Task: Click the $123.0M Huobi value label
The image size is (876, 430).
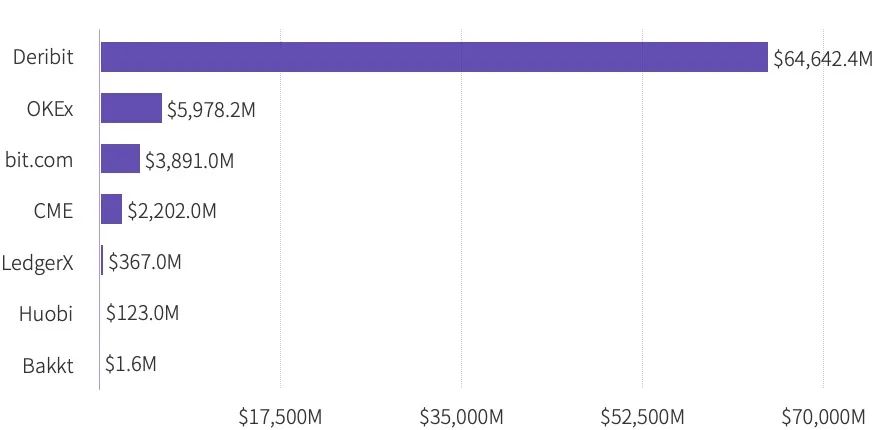Action: pyautogui.click(x=142, y=313)
